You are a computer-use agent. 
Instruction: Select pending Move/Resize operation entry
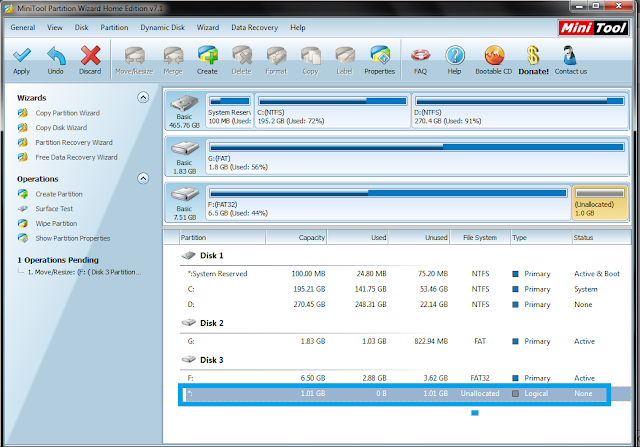pos(84,272)
